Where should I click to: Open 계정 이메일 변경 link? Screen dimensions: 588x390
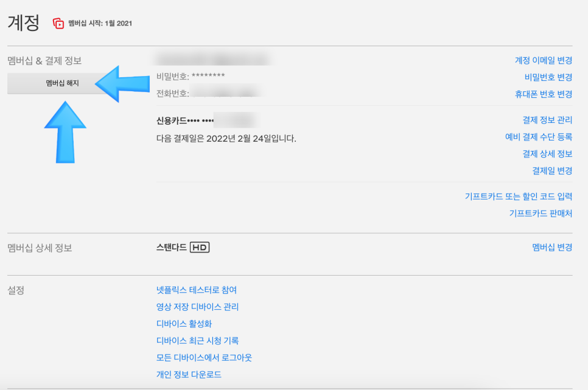point(544,60)
